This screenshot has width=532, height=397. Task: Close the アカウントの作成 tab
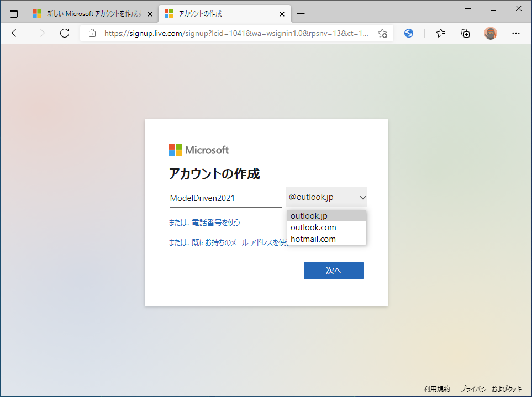tap(282, 14)
